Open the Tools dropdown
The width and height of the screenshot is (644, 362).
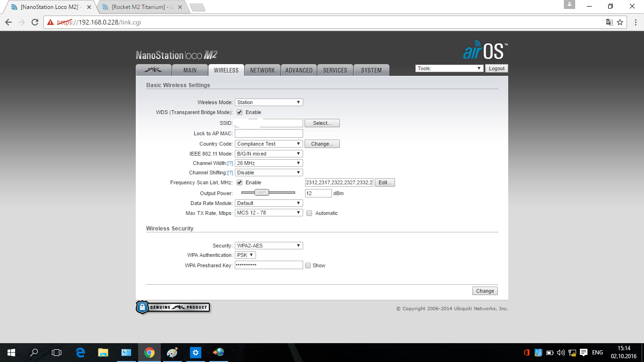pos(449,68)
